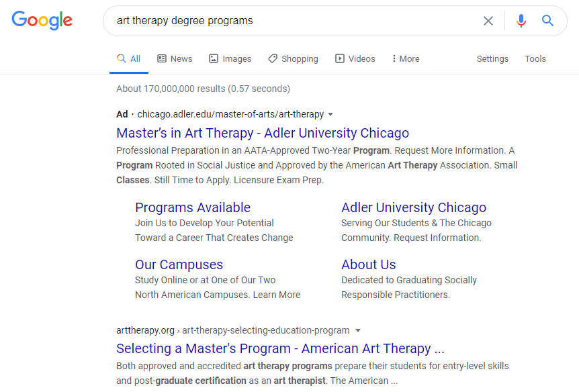
Task: Open Master's in Art Therapy Adler ad
Action: click(x=263, y=133)
